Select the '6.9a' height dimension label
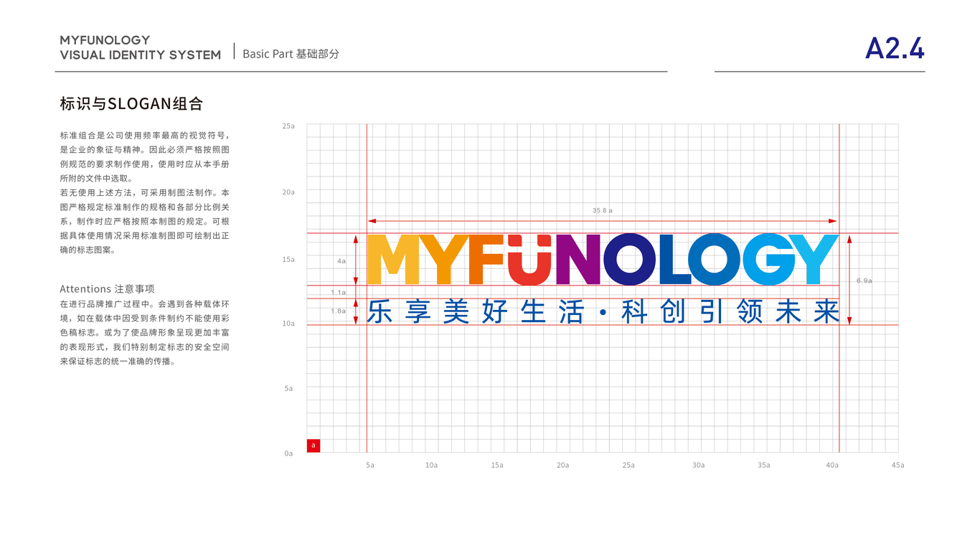The image size is (980, 551). tap(864, 281)
